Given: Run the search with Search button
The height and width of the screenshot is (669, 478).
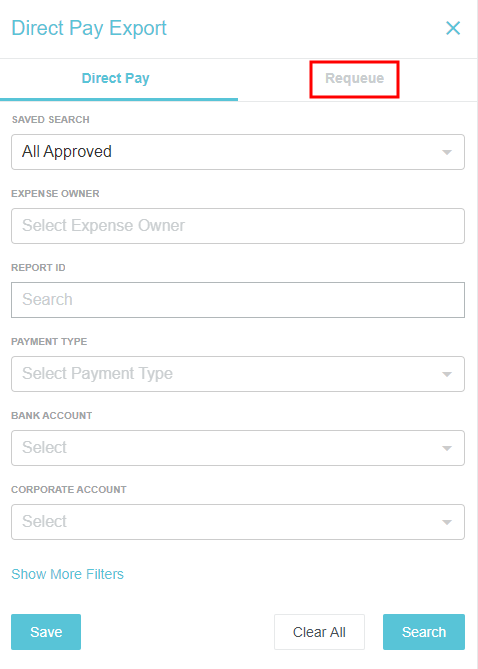Looking at the screenshot, I should [x=424, y=632].
